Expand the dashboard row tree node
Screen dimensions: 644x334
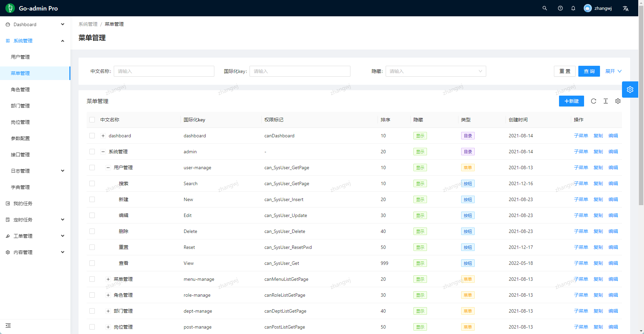tap(103, 136)
